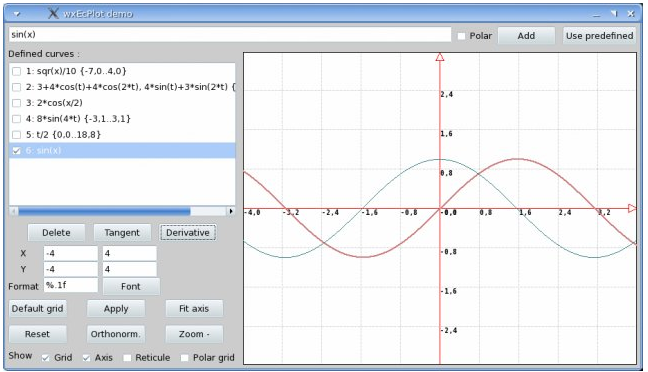The image size is (648, 372).
Task: Click the Apply button
Action: click(116, 309)
